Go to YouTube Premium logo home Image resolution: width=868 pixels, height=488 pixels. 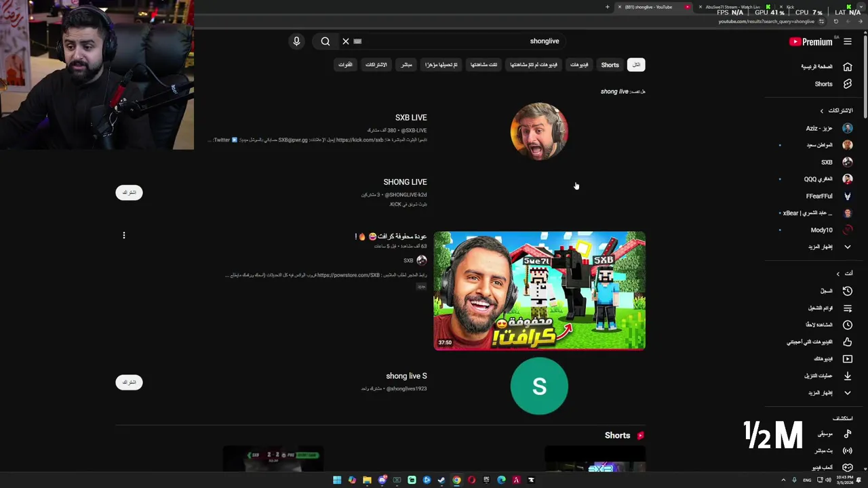(x=811, y=42)
